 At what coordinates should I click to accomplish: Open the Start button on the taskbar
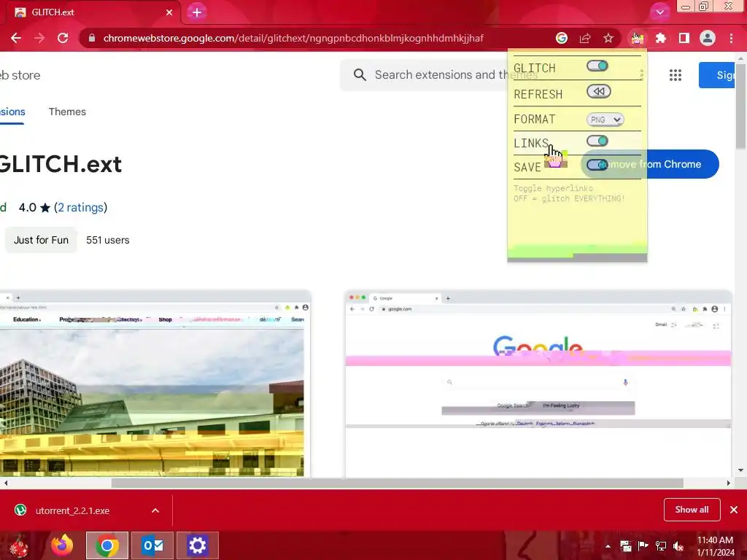point(20,545)
